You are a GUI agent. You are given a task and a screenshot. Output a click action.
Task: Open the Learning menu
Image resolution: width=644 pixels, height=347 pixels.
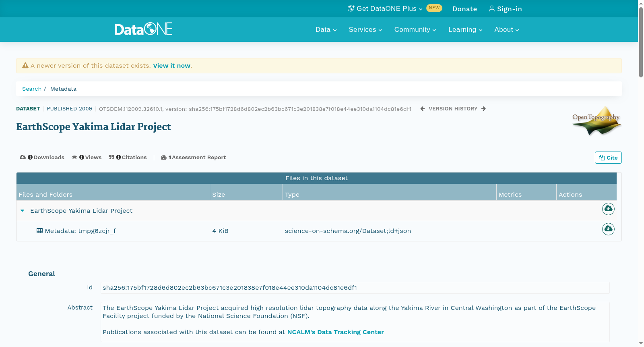pos(465,29)
